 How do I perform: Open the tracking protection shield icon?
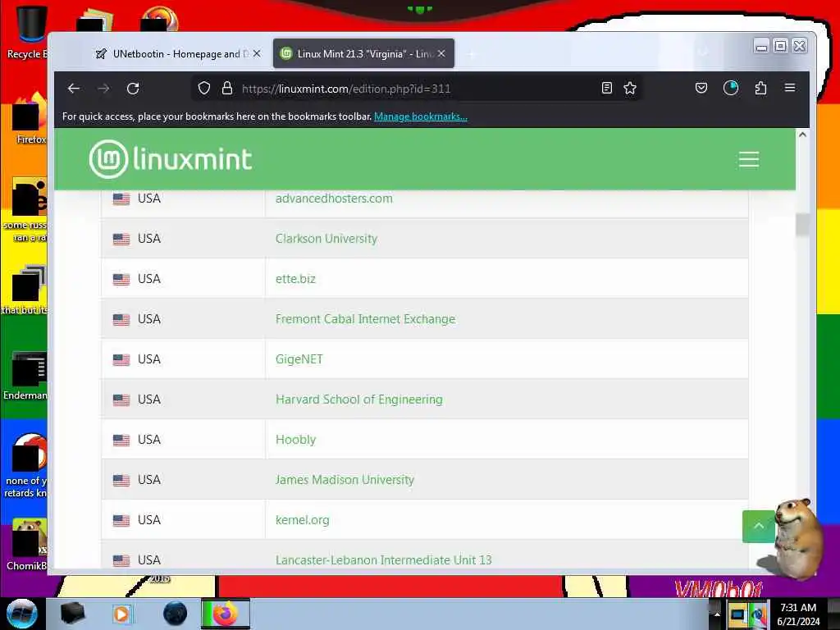(204, 89)
